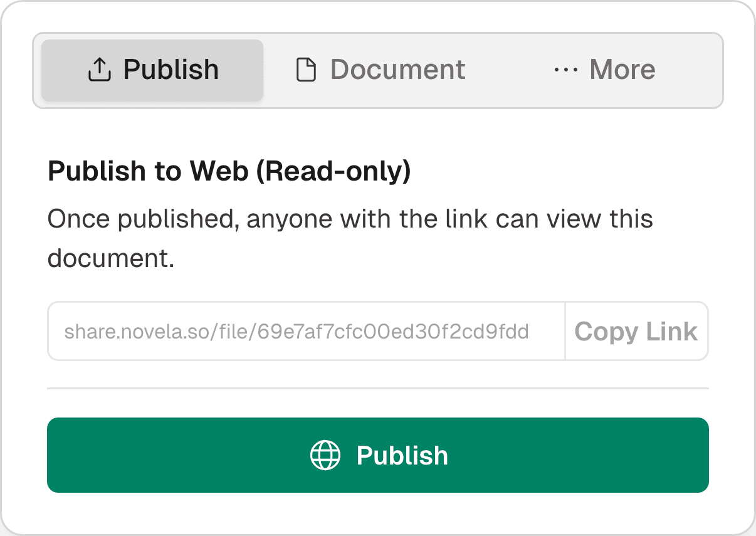Click the "Publish to Web (Read-only)" heading

(x=229, y=171)
